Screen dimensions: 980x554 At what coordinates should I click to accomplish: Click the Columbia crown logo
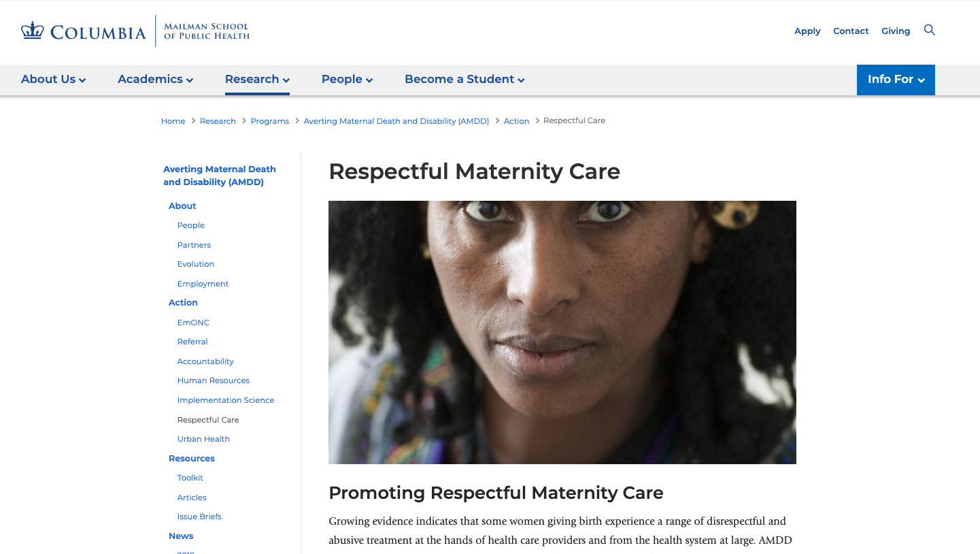[x=30, y=30]
